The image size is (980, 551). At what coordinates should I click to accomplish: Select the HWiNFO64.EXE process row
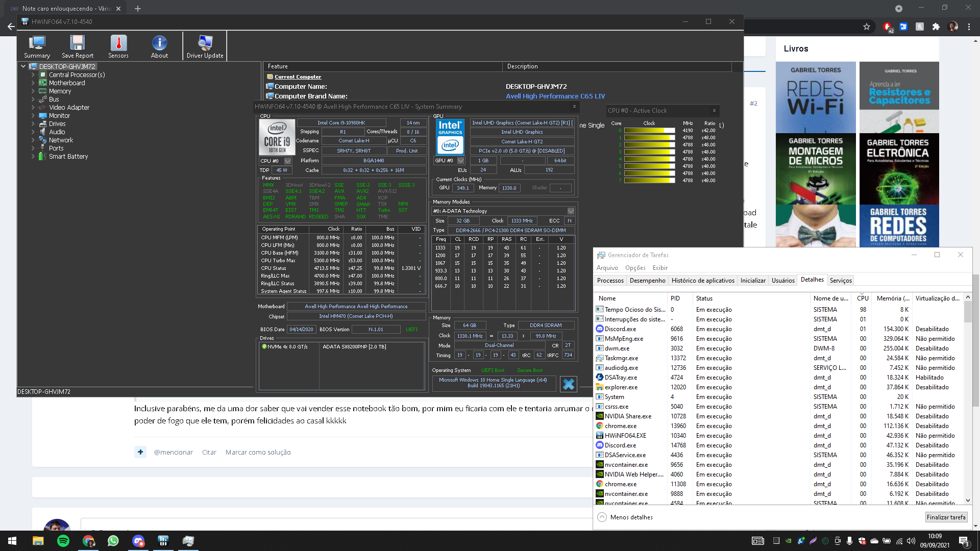pos(778,436)
